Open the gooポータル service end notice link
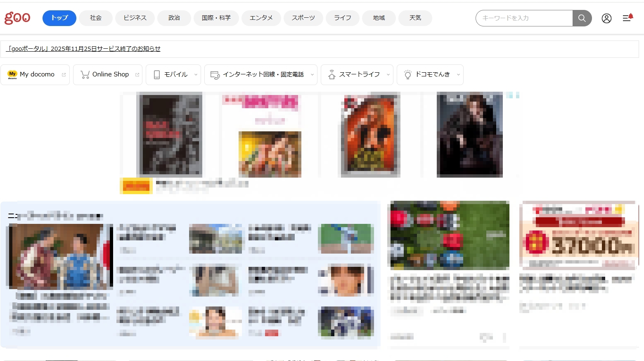The image size is (644, 361). 83,49
